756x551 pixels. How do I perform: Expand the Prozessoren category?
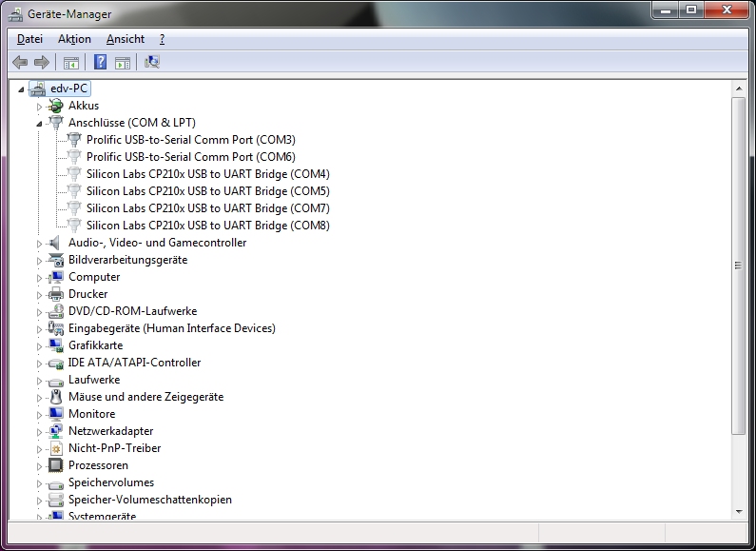(39, 466)
